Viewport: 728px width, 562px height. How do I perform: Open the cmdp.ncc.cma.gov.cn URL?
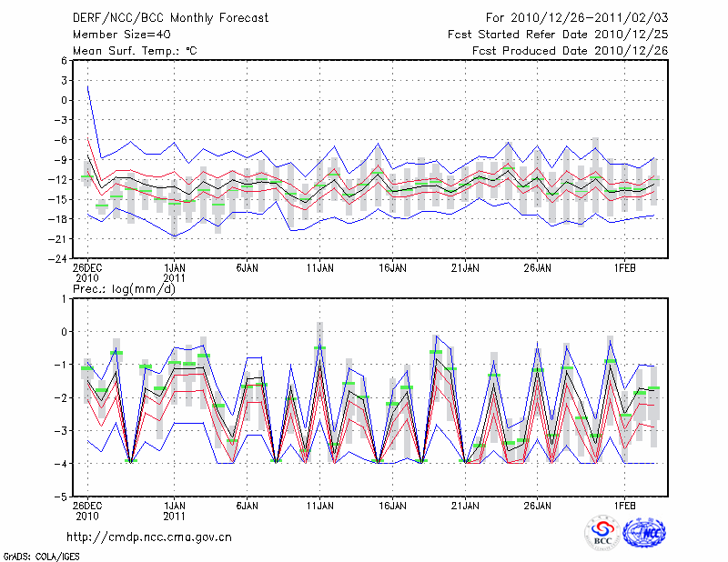tap(149, 537)
